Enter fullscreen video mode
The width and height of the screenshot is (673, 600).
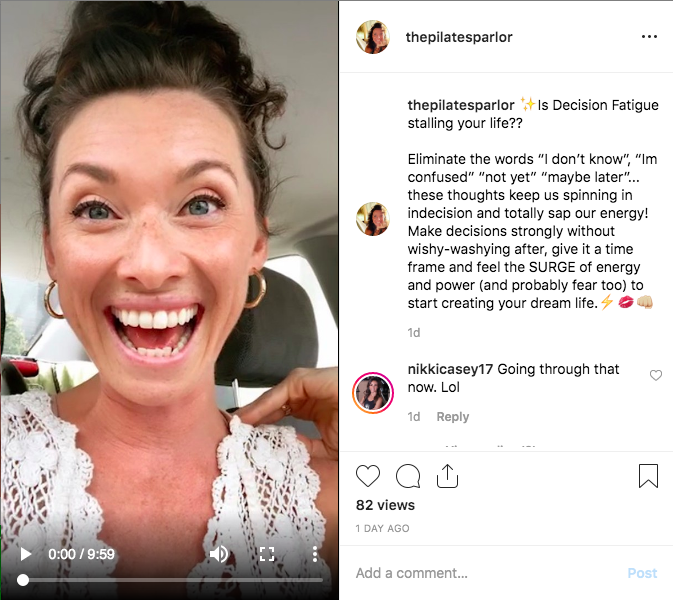click(x=267, y=554)
